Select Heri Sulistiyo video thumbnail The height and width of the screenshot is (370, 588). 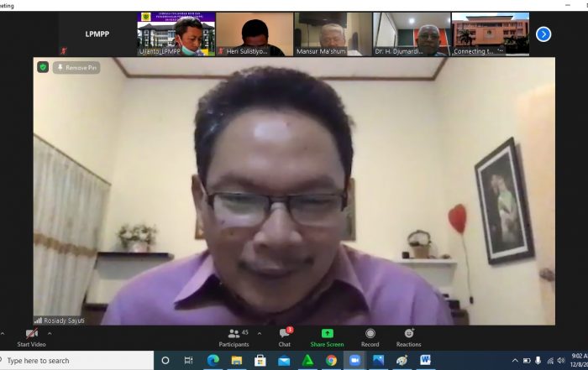[x=255, y=34]
